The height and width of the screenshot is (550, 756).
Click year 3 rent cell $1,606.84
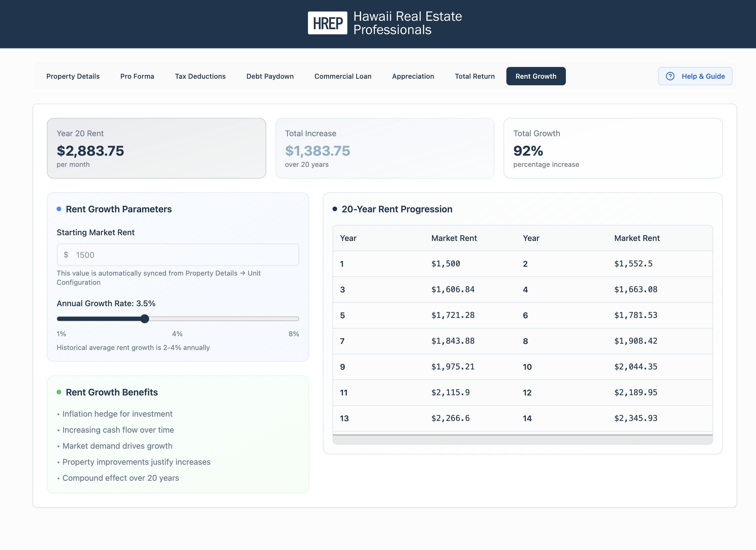pos(453,290)
